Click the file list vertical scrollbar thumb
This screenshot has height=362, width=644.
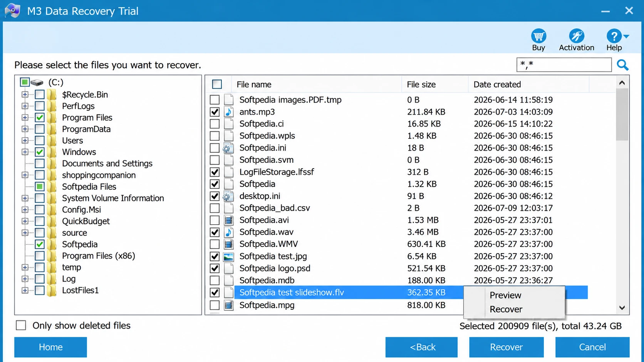click(x=622, y=115)
